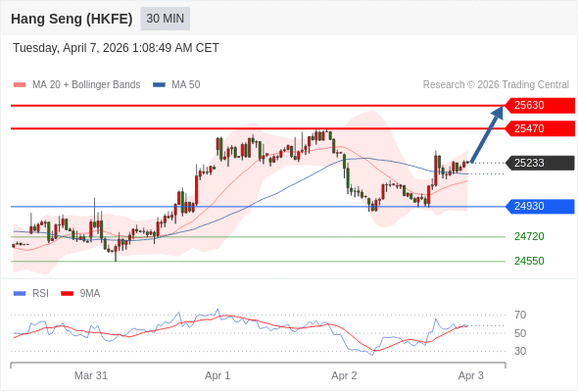
Task: Click the 25233 current price tag
Action: (x=540, y=163)
